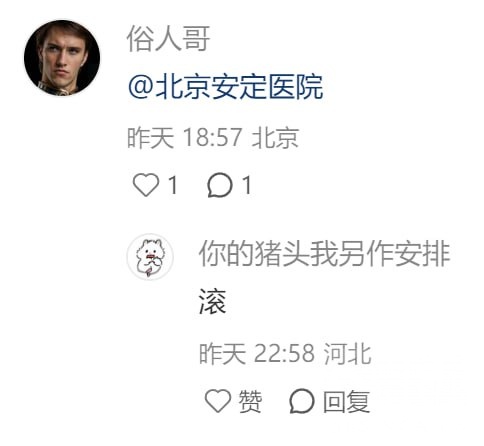Open 俗人哥's profile avatar
This screenshot has height=446, width=484.
(x=62, y=58)
